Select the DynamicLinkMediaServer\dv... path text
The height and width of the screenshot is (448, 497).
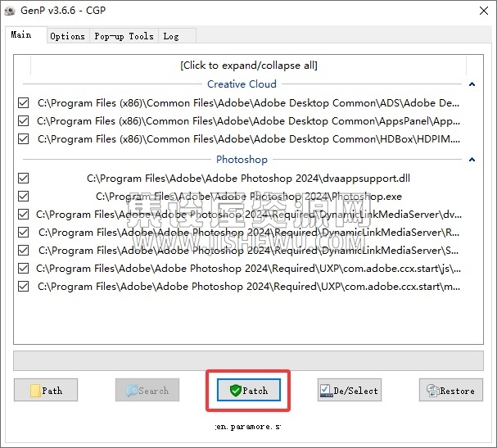pyautogui.click(x=249, y=215)
